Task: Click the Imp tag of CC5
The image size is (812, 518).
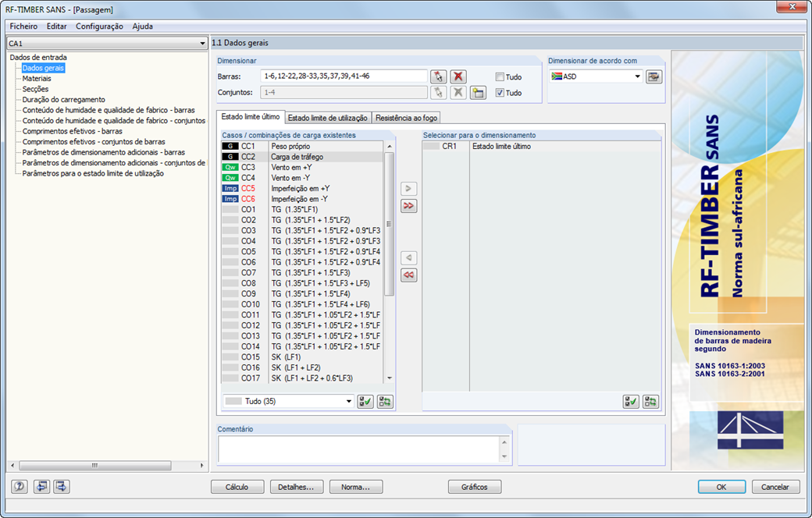Action: [x=230, y=188]
